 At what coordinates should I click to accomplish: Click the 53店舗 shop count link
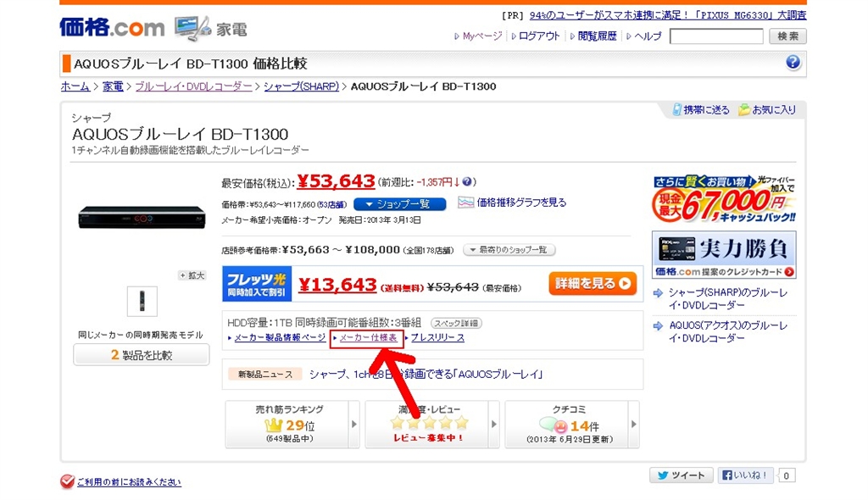coord(332,205)
